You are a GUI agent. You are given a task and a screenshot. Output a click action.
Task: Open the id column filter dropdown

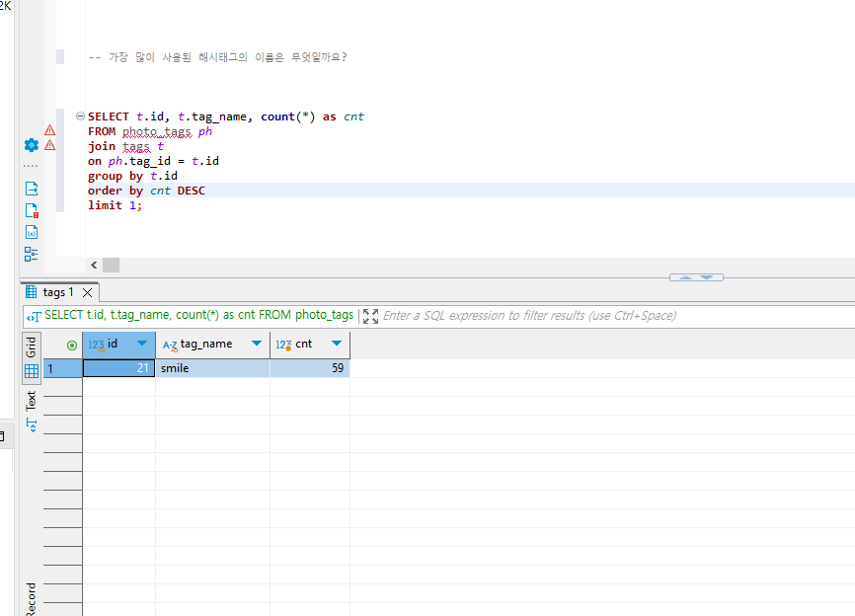pyautogui.click(x=142, y=344)
